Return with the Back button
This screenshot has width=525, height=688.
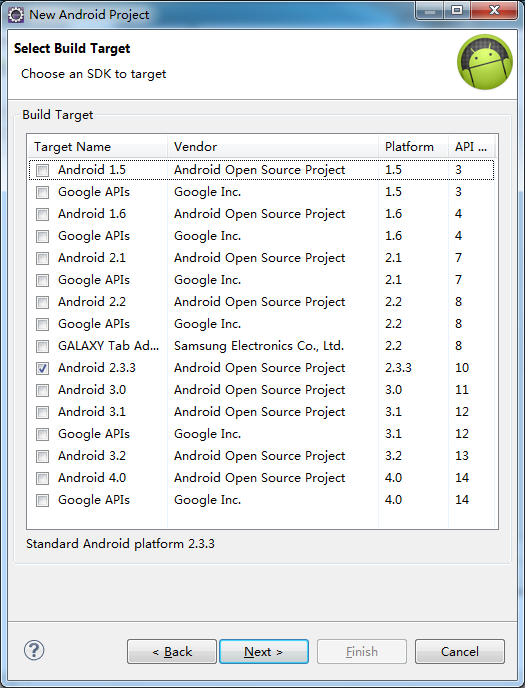[172, 652]
